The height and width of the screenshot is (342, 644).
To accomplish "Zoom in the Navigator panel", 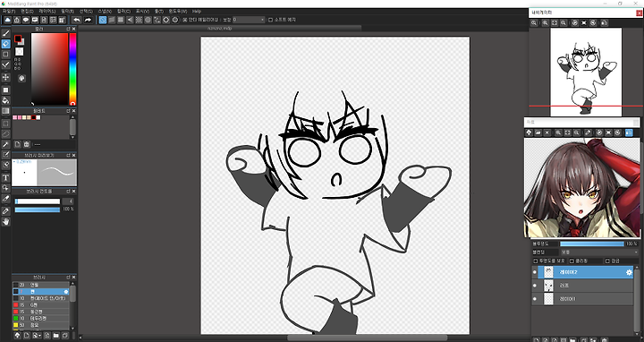I will pyautogui.click(x=545, y=23).
